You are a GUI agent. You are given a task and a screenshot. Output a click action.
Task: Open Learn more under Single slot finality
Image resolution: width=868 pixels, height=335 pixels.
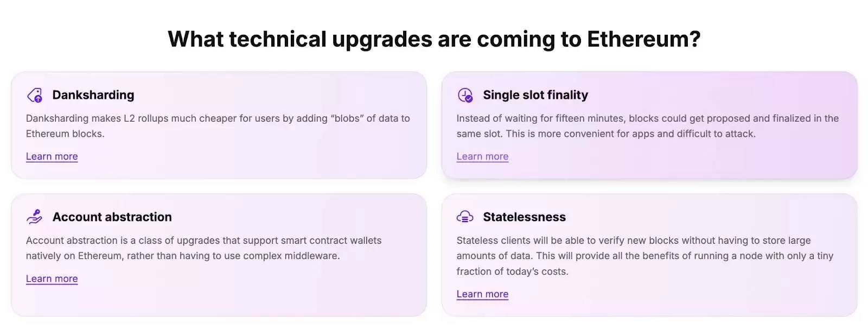point(482,156)
